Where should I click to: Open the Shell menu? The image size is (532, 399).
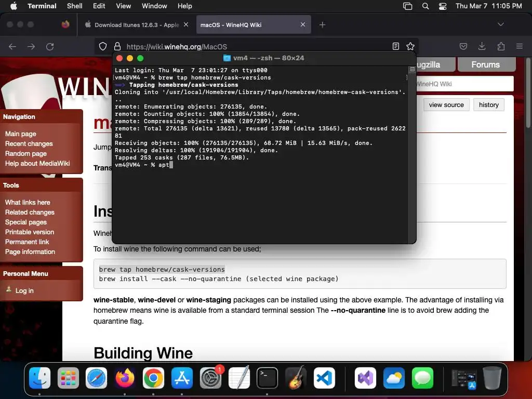tap(75, 6)
